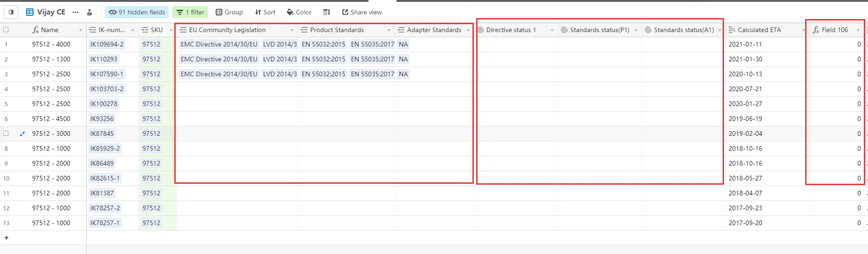The width and height of the screenshot is (868, 254).
Task: Open the three-dot view options menu
Action: 75,12
